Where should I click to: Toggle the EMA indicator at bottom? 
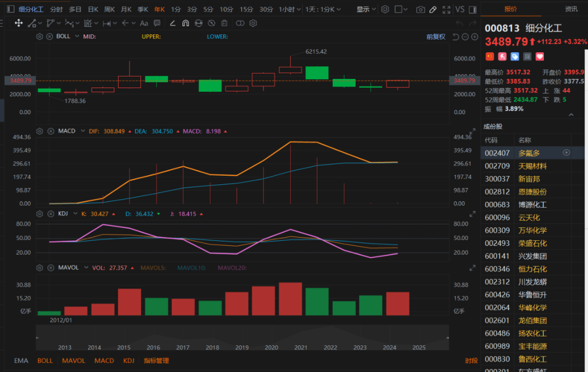pyautogui.click(x=21, y=361)
